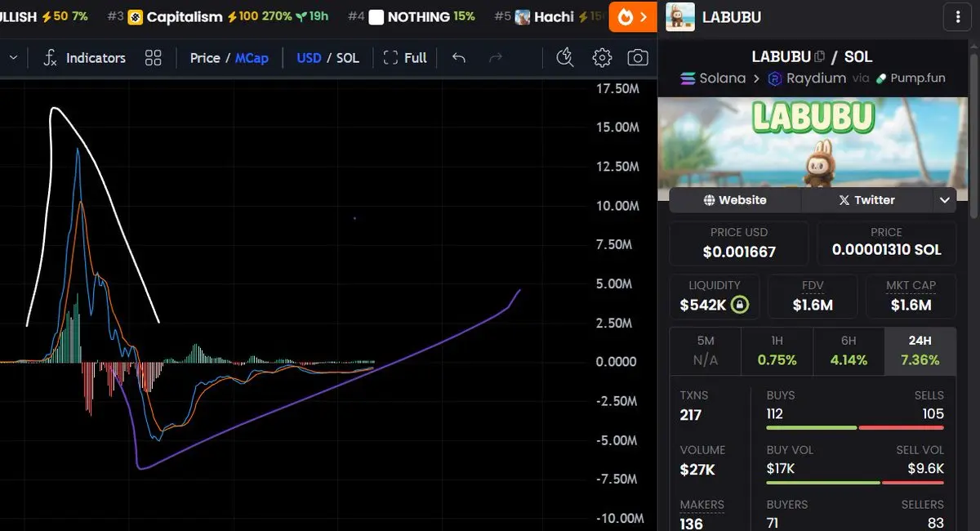Viewport: 980px width, 531px height.
Task: Click the liquidity lock icon
Action: [x=740, y=306]
